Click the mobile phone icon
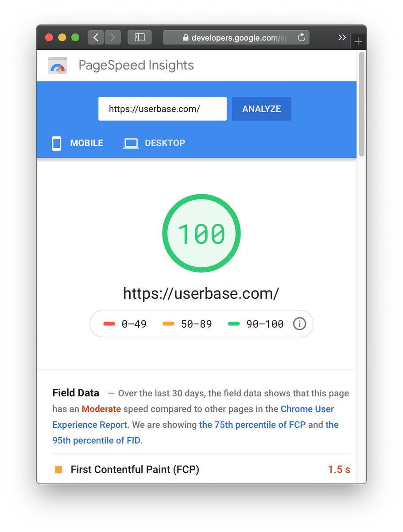This screenshot has height=532, width=403. 56,143
